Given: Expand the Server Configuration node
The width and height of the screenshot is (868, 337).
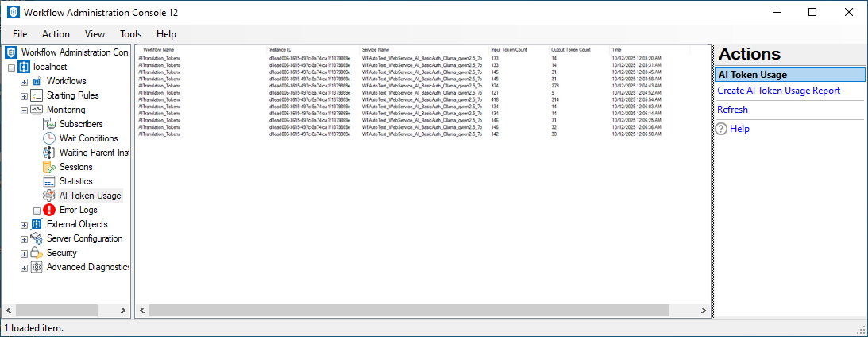Looking at the screenshot, I should click(25, 238).
